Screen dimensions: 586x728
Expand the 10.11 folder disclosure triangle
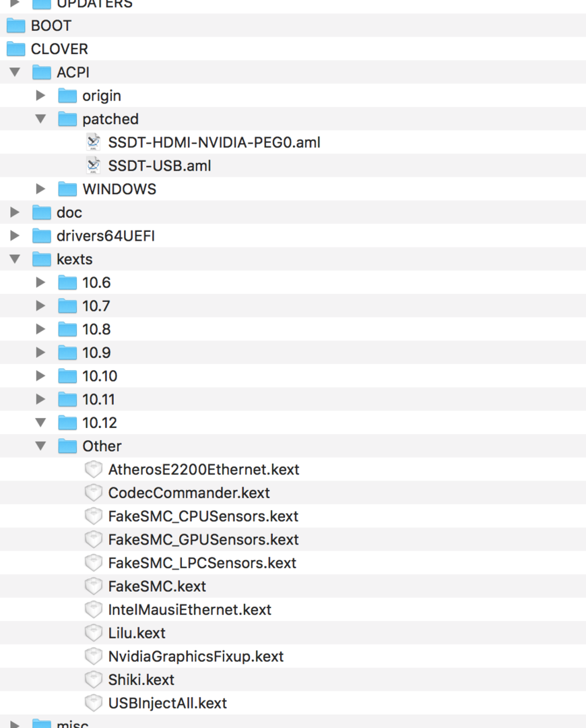click(x=41, y=399)
